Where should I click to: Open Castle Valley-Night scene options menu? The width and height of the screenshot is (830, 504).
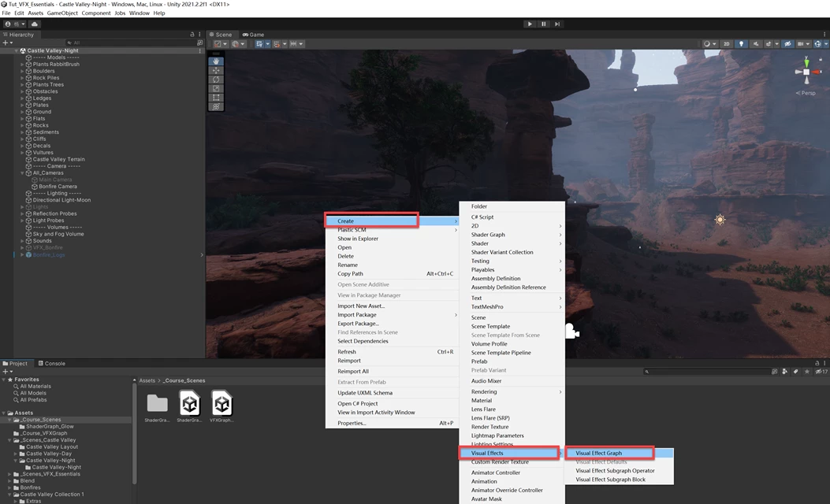(199, 50)
